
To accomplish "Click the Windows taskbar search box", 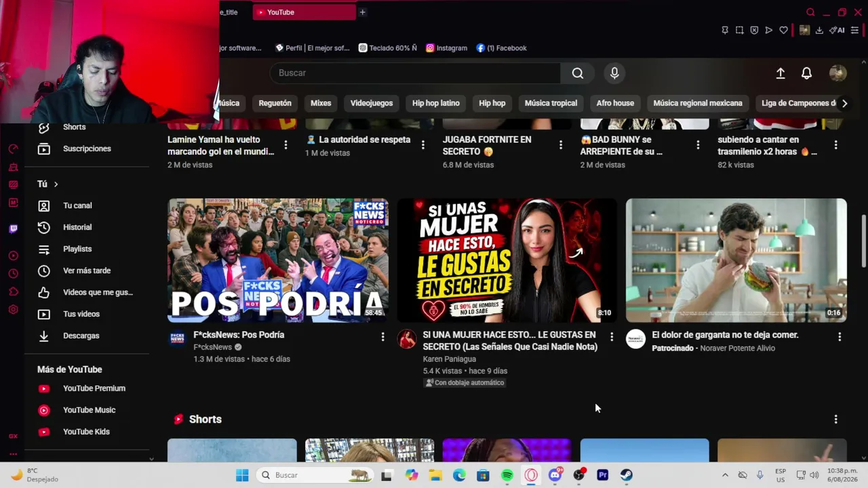I will pyautogui.click(x=315, y=475).
